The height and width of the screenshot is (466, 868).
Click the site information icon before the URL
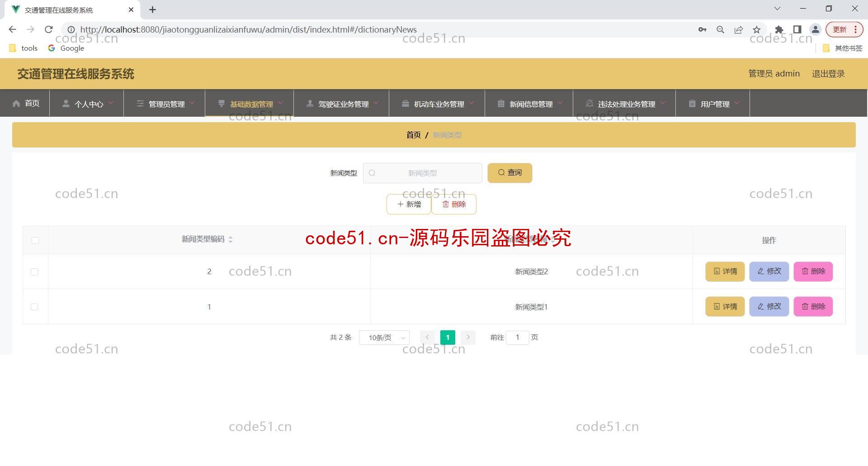[71, 29]
